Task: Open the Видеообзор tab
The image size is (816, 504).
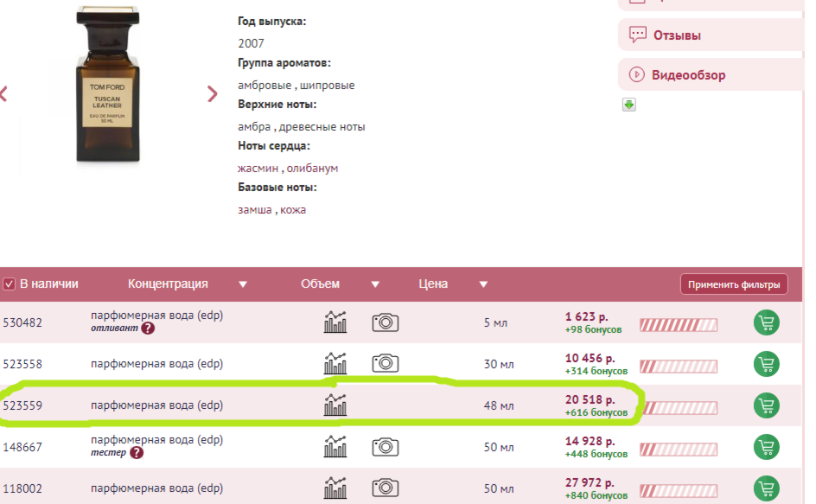Action: (x=711, y=74)
